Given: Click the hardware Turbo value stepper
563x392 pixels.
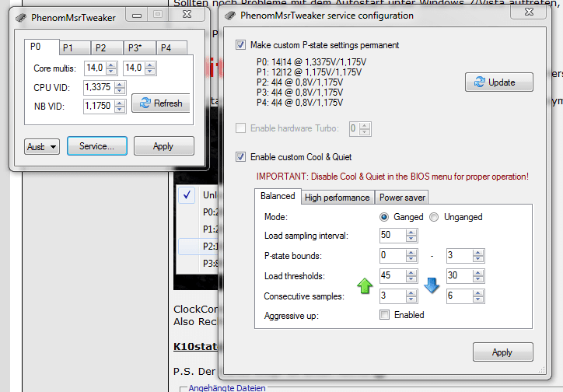Looking at the screenshot, I should (365, 128).
